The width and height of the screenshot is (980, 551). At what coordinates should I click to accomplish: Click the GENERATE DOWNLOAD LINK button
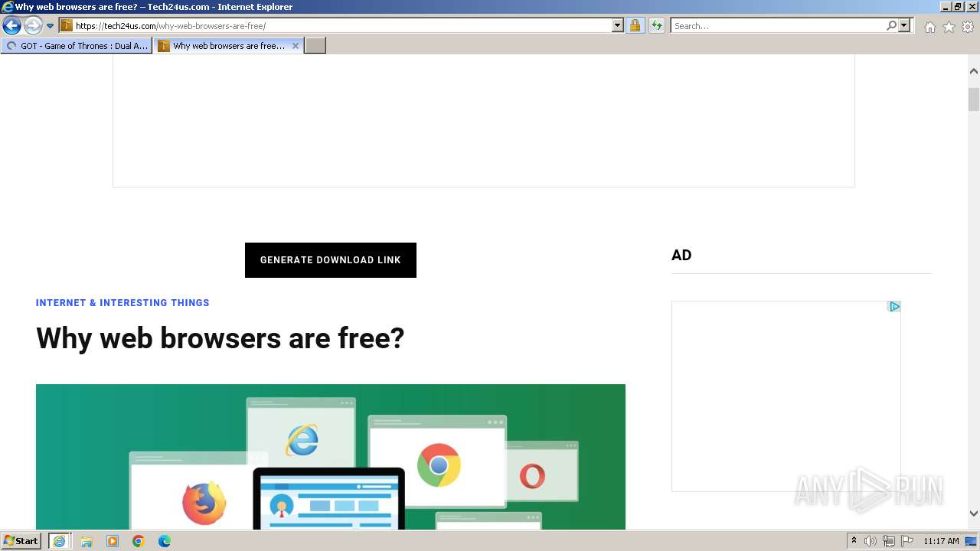pos(331,260)
